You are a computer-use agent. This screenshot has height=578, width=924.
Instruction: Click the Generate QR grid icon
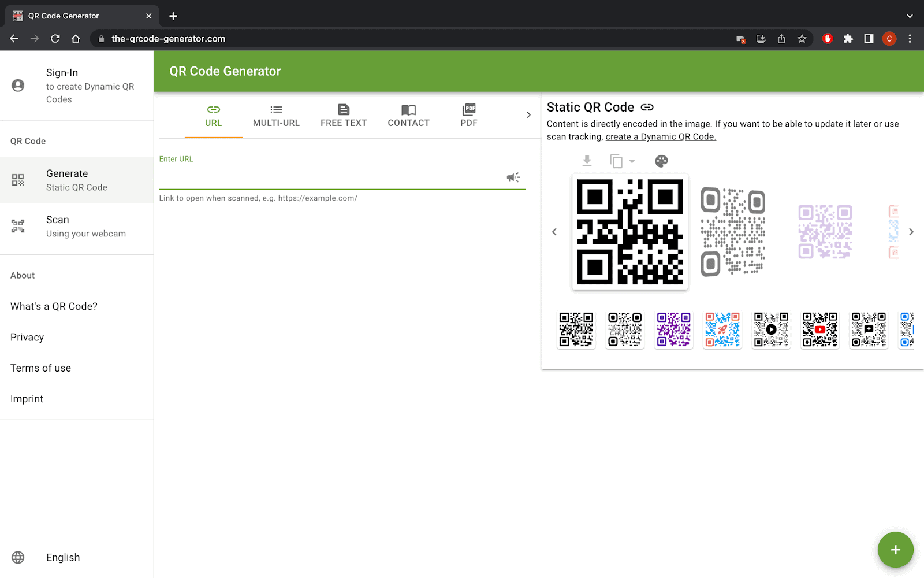(18, 180)
